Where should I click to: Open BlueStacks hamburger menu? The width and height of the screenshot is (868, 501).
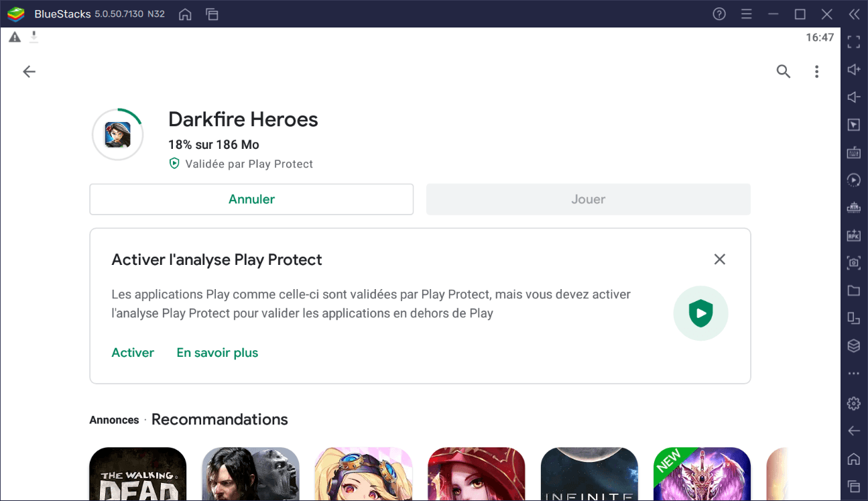click(x=747, y=14)
